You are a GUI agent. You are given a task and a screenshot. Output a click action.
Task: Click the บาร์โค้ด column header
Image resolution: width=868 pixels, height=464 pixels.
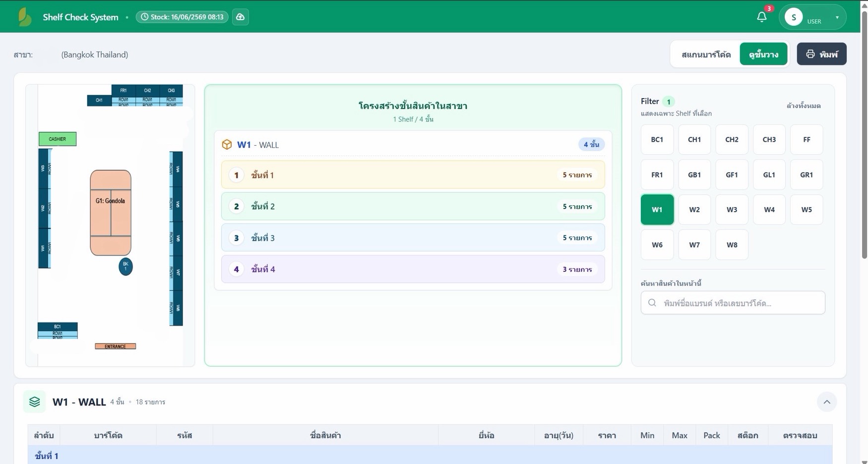point(108,435)
